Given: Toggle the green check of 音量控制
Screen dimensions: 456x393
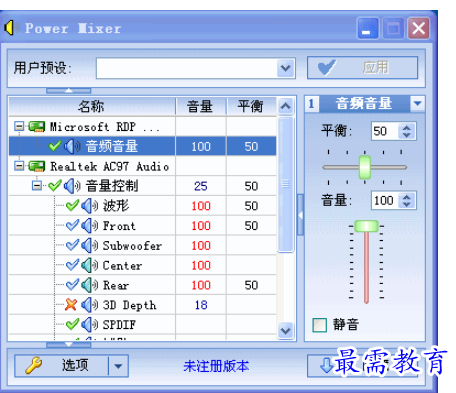Looking at the screenshot, I should click(x=55, y=185).
